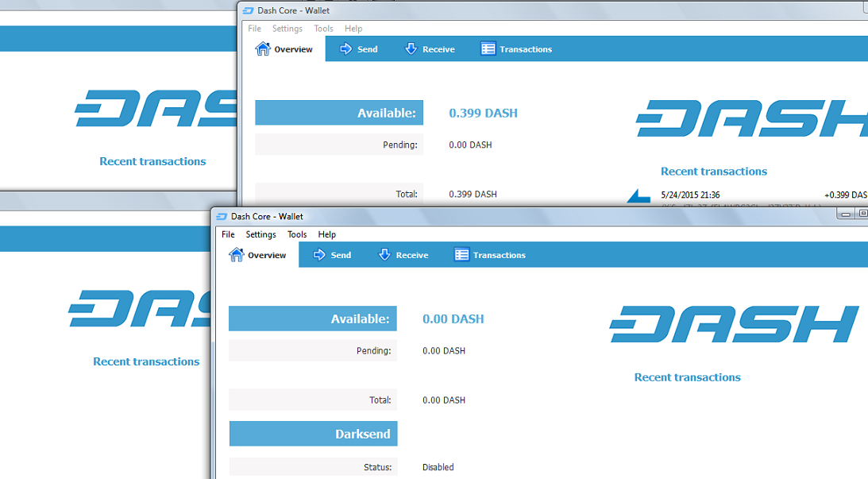Click Send arrow icon in front wallet window

click(x=319, y=255)
